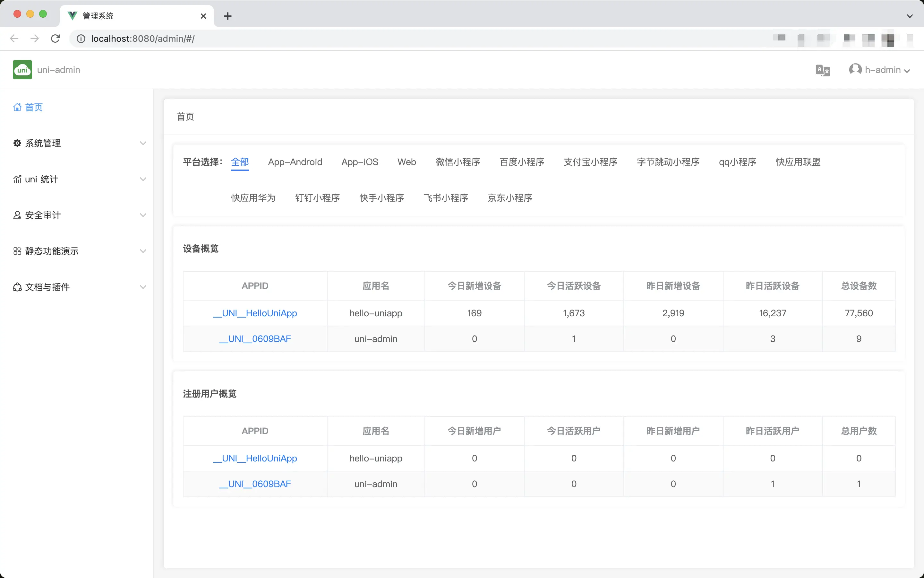
Task: Open __UNI__HelloUniApp link in 注册用户概览 table
Action: pos(255,458)
